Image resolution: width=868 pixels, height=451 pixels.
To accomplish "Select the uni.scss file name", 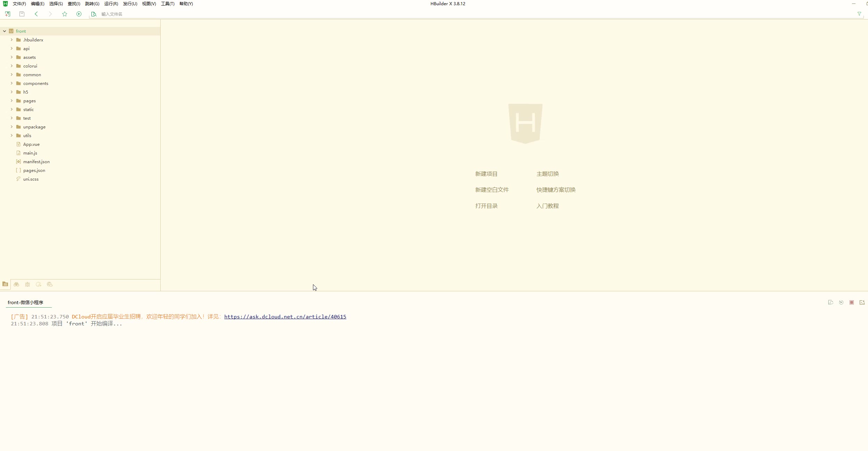I will (31, 179).
